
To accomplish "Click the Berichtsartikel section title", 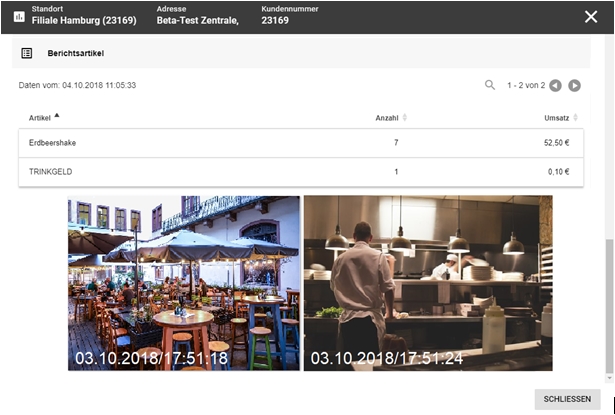I will [x=76, y=53].
